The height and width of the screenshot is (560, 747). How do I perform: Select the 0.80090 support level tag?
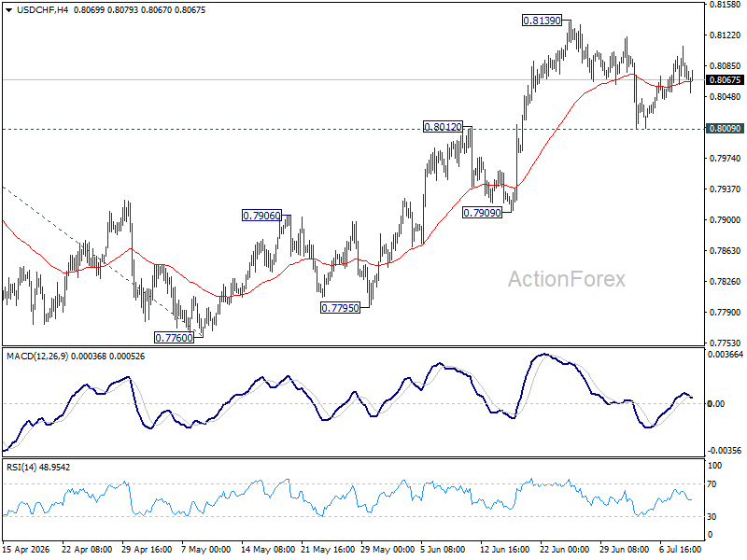725,129
